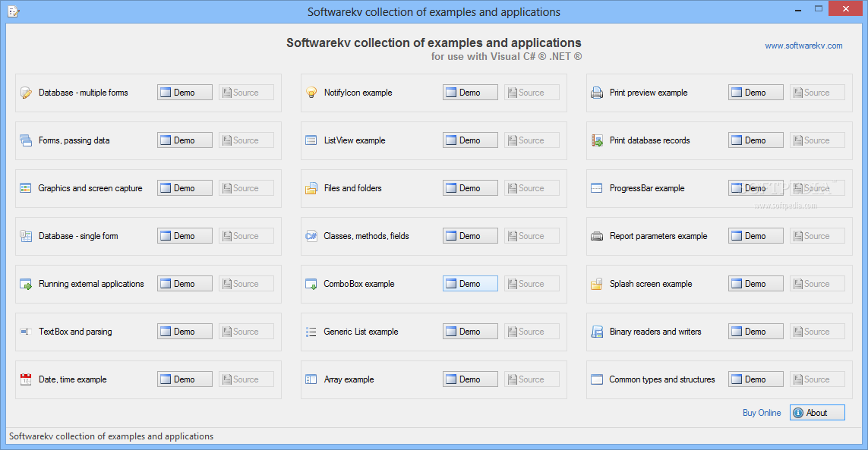Launch Demo for Splash screen example
Viewport: 868px width, 450px height.
pyautogui.click(x=756, y=283)
